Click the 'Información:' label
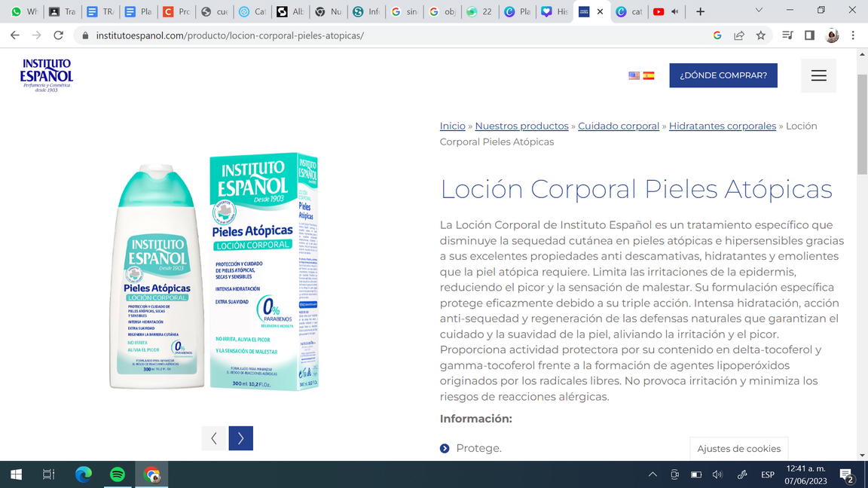 click(476, 419)
